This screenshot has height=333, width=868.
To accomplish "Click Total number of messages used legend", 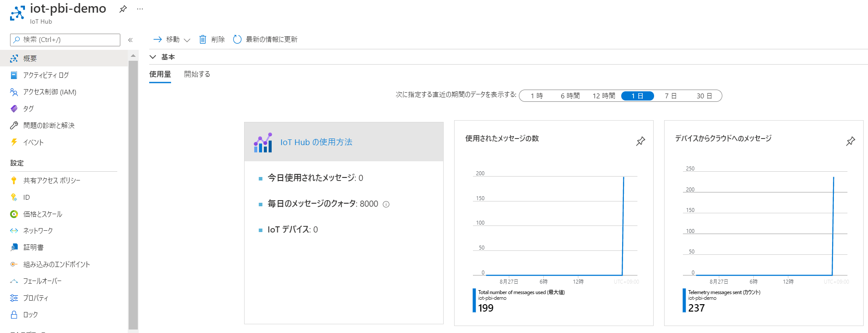I will click(521, 292).
